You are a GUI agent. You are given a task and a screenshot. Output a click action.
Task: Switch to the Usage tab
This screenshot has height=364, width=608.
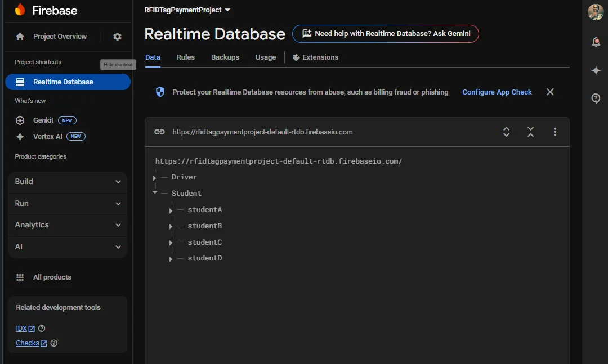[x=266, y=57]
